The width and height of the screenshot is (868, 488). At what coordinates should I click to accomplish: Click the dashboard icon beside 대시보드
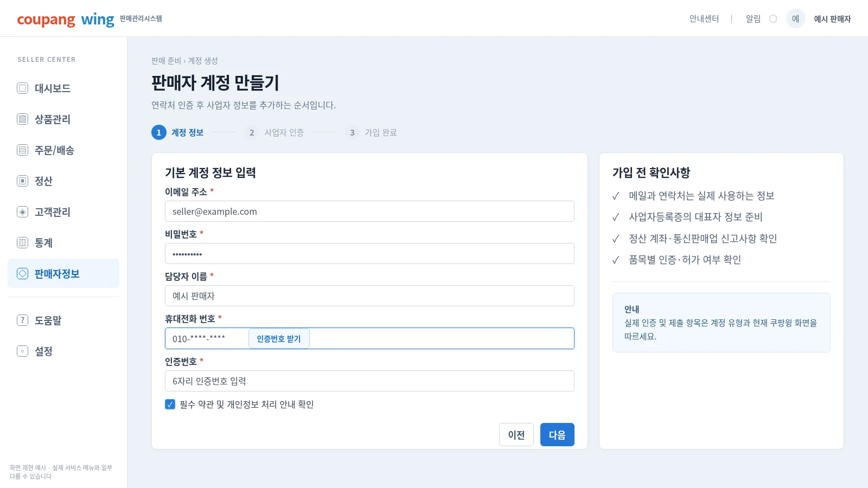point(22,88)
